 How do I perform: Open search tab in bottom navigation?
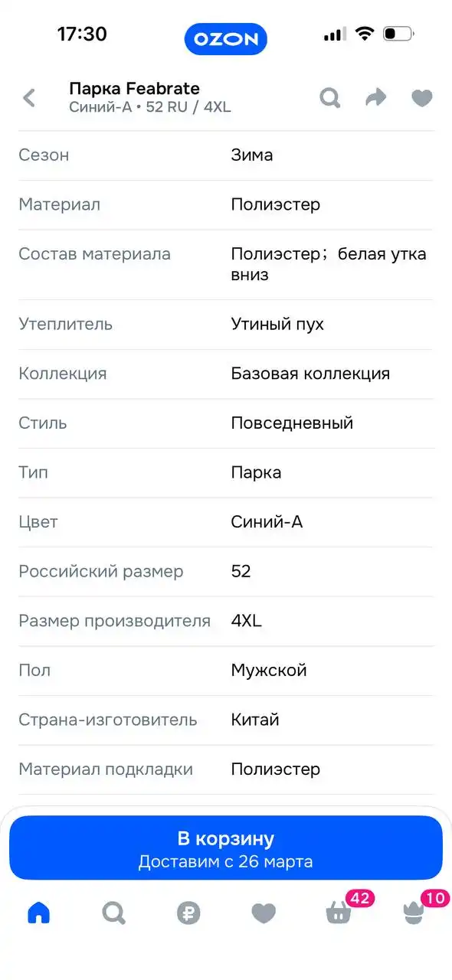(113, 913)
